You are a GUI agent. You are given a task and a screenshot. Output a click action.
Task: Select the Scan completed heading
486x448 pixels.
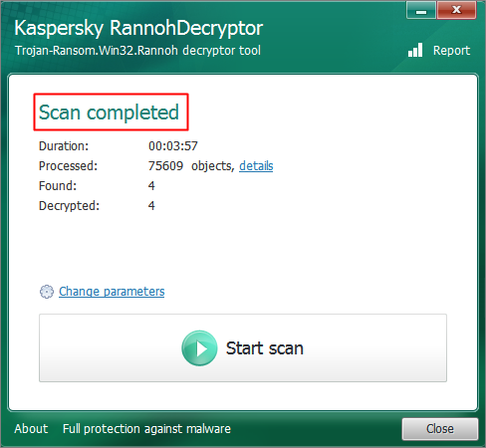109,112
